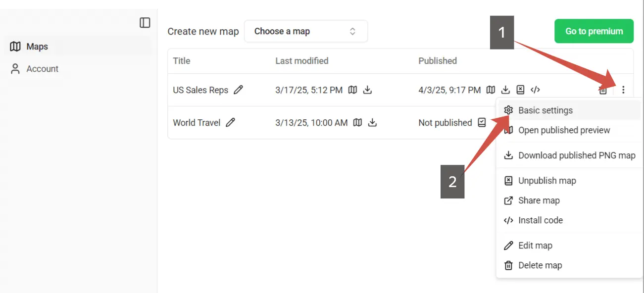Open the three-dot menu for US Sales Reps
Image resolution: width=644 pixels, height=293 pixels.
pyautogui.click(x=623, y=90)
